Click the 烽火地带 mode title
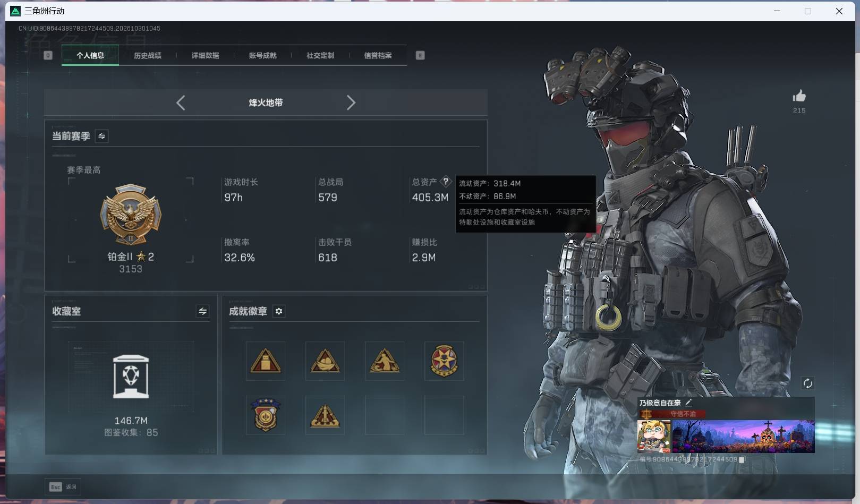Viewport: 860px width, 504px height. 266,102
